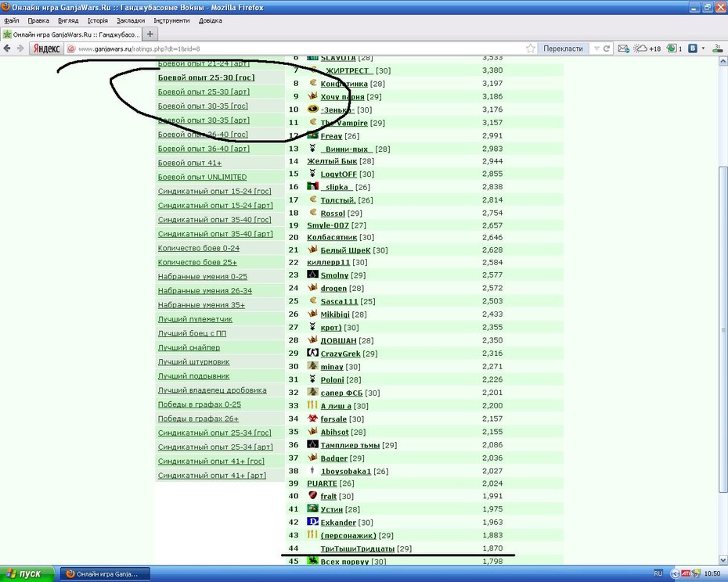728x582 pixels.
Task: Open the Довідка menu
Action: (211, 20)
